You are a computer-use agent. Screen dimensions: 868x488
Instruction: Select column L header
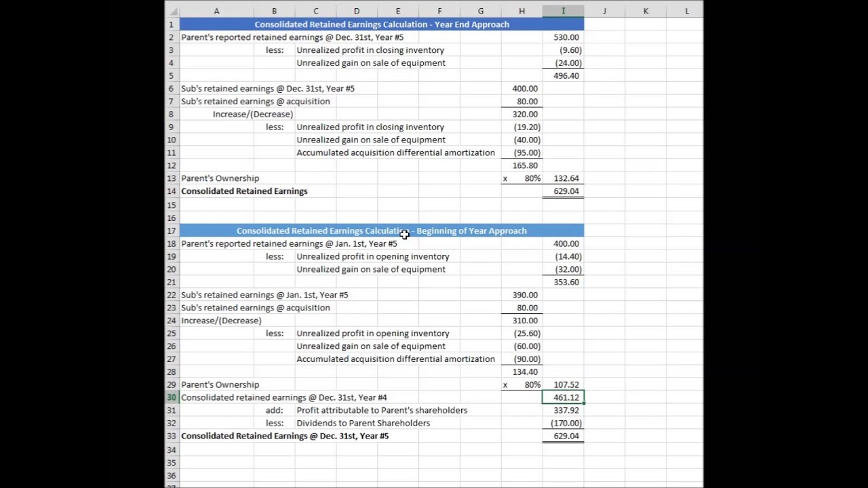click(687, 11)
